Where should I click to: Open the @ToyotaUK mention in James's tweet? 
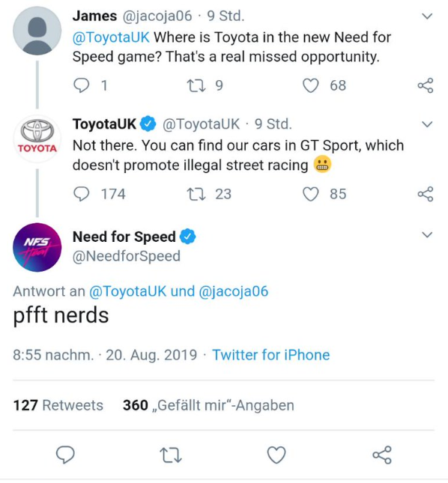(x=111, y=37)
